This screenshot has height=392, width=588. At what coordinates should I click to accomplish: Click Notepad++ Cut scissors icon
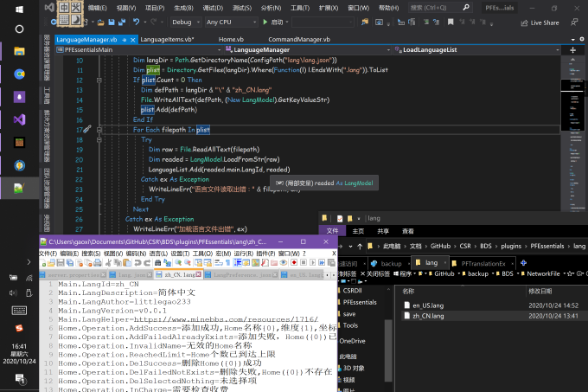point(108,262)
